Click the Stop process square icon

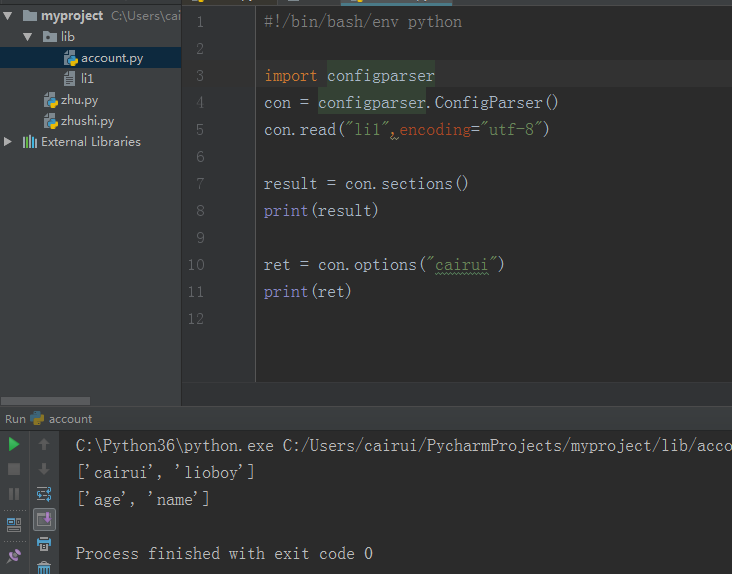[x=14, y=469]
